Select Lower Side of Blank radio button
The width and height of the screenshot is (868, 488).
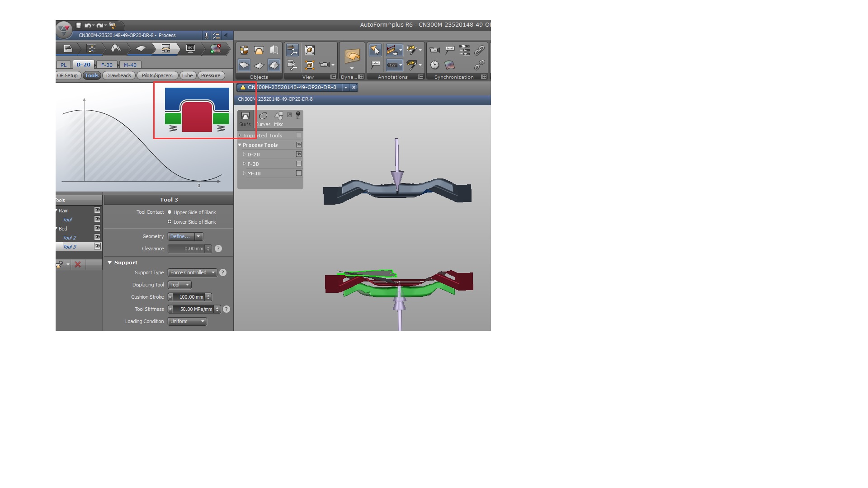coord(170,222)
